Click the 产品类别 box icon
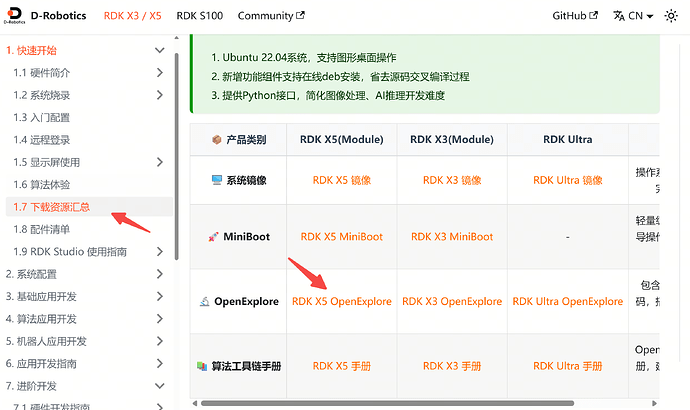Screen dimensions: 690x410 [217, 140]
